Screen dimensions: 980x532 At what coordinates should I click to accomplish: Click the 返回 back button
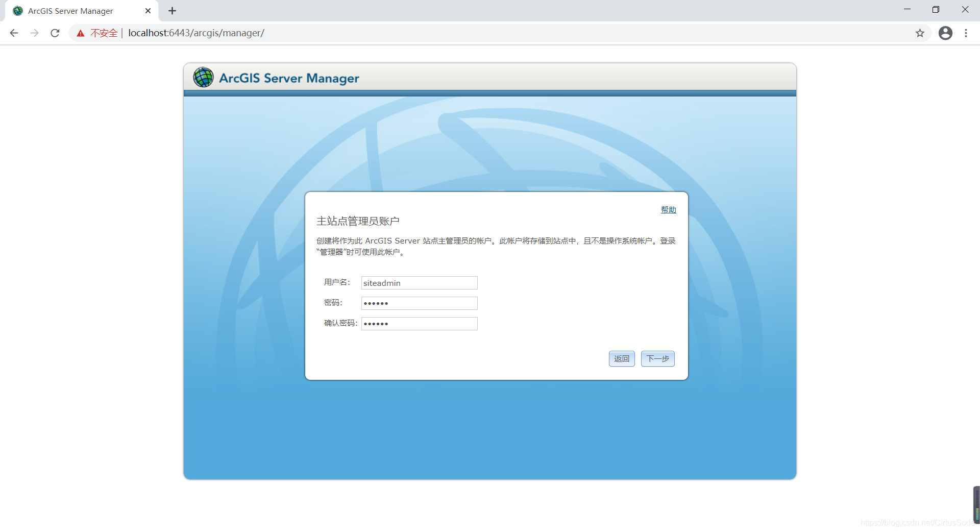tap(622, 359)
